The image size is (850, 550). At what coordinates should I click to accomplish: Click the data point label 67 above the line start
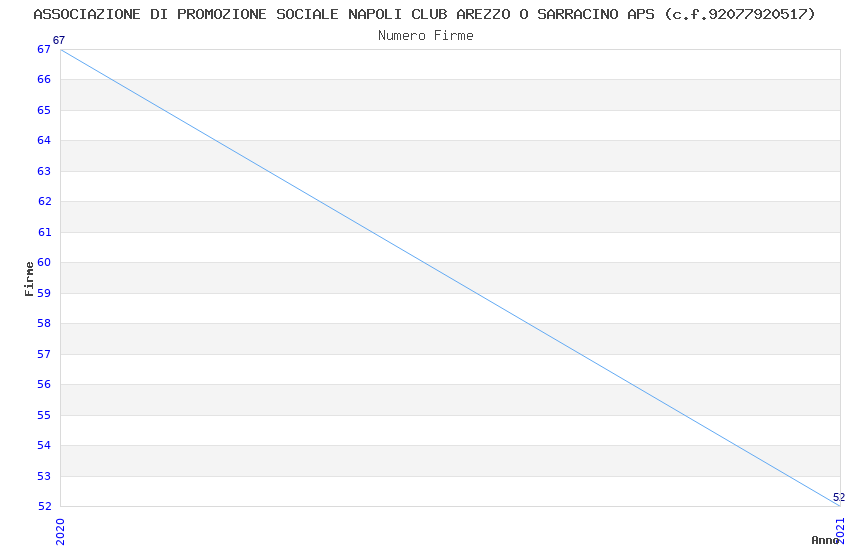click(59, 40)
